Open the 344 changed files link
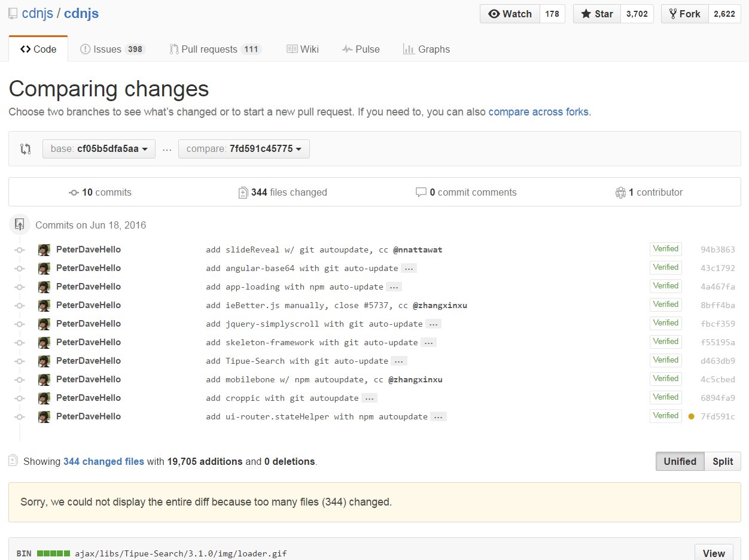 pos(103,461)
